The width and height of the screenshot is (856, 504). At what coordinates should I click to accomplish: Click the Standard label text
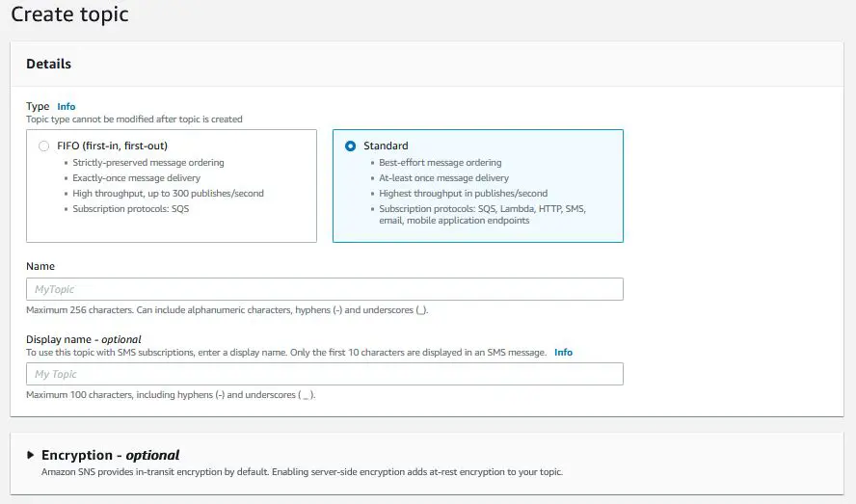(386, 146)
